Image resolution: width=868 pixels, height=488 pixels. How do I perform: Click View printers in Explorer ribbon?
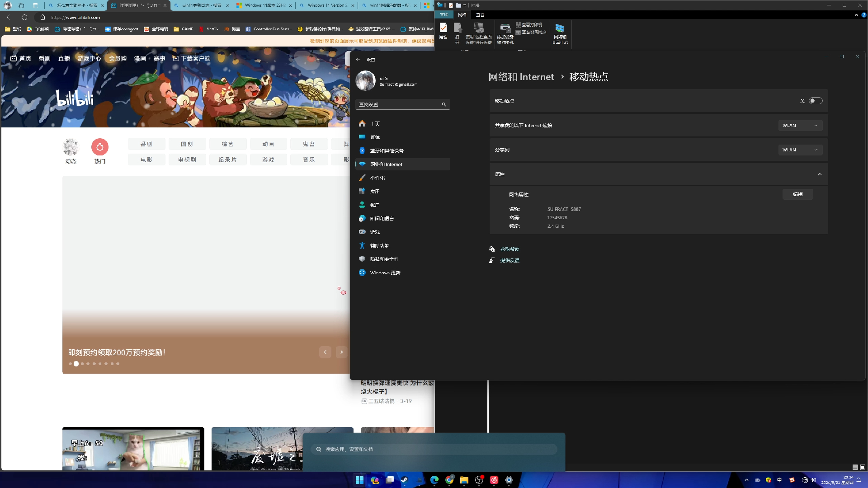point(529,25)
